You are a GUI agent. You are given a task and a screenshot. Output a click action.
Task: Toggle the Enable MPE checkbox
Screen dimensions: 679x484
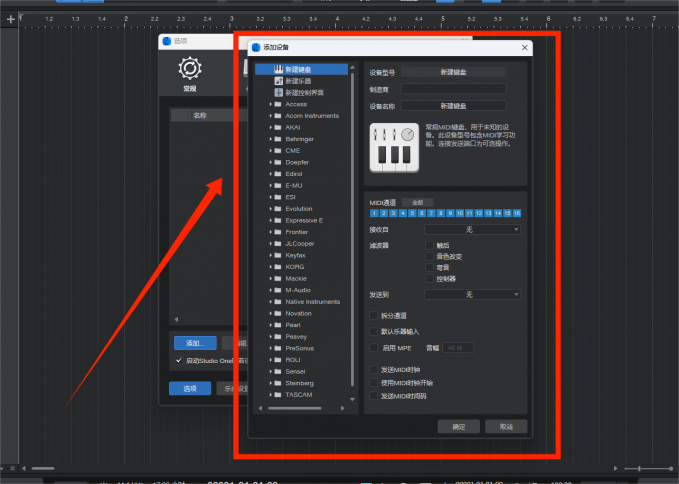(x=373, y=348)
